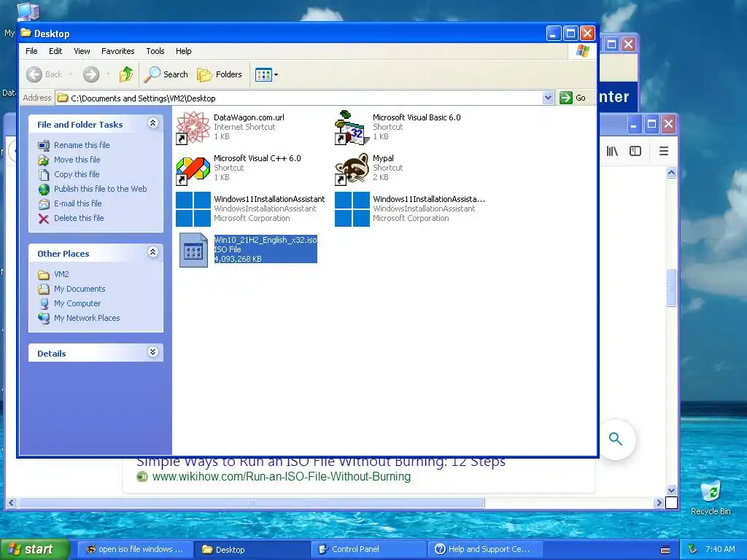
Task: Switch to open iso file windows taskbar item
Action: 134,549
